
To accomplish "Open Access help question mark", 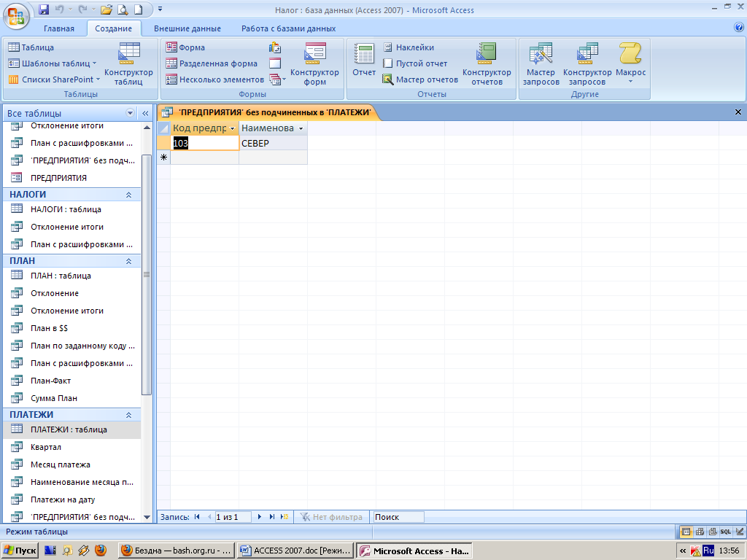I will point(739,28).
